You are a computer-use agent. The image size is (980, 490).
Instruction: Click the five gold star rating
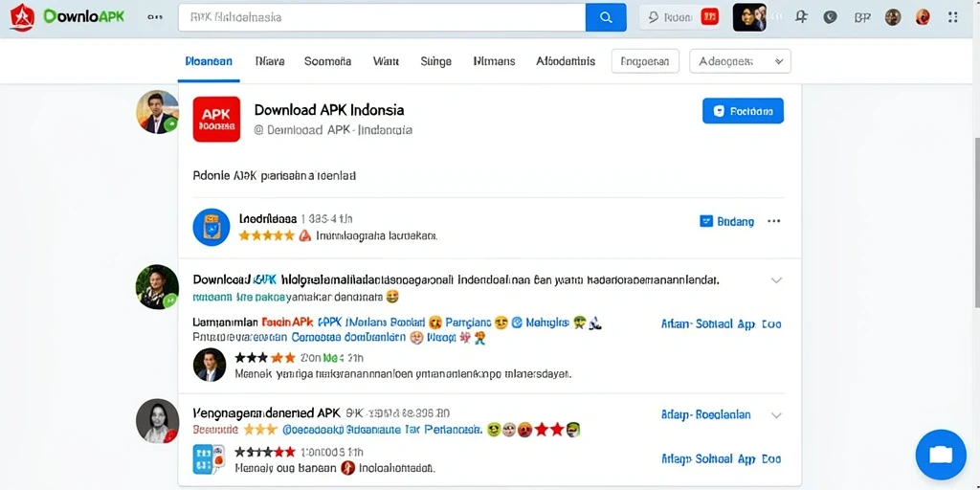pyautogui.click(x=266, y=235)
